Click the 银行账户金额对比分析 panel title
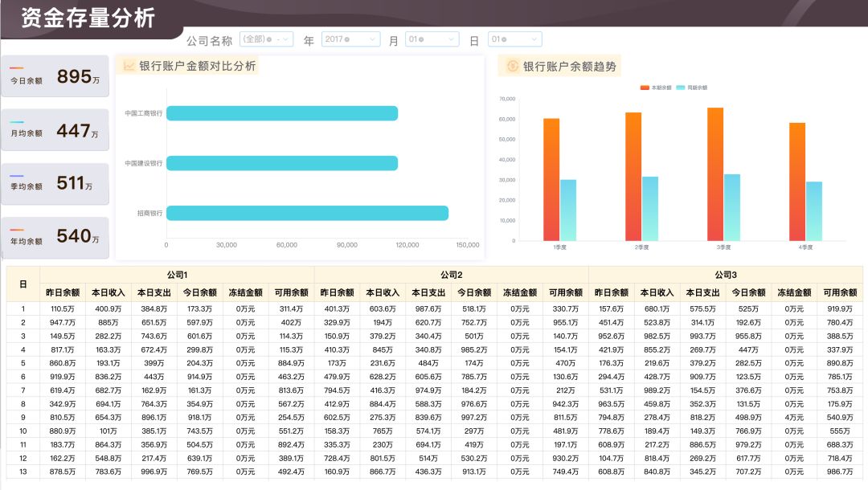 [x=197, y=66]
